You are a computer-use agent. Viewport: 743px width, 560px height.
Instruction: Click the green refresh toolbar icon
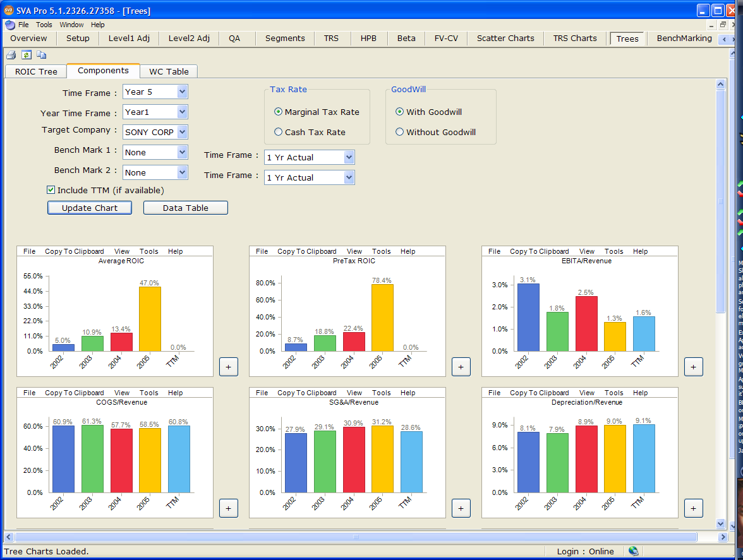(26, 55)
